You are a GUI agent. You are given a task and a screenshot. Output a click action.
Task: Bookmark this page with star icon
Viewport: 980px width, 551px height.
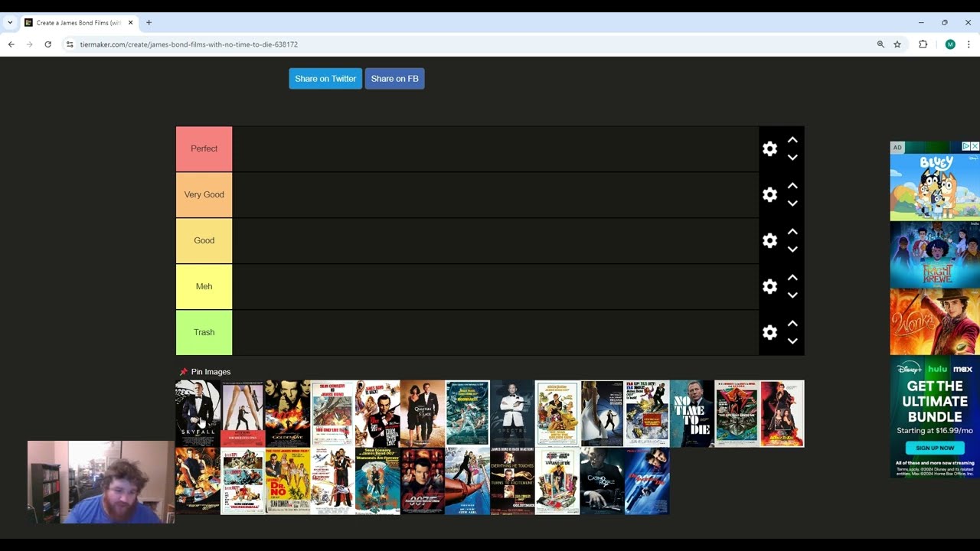click(x=897, y=44)
